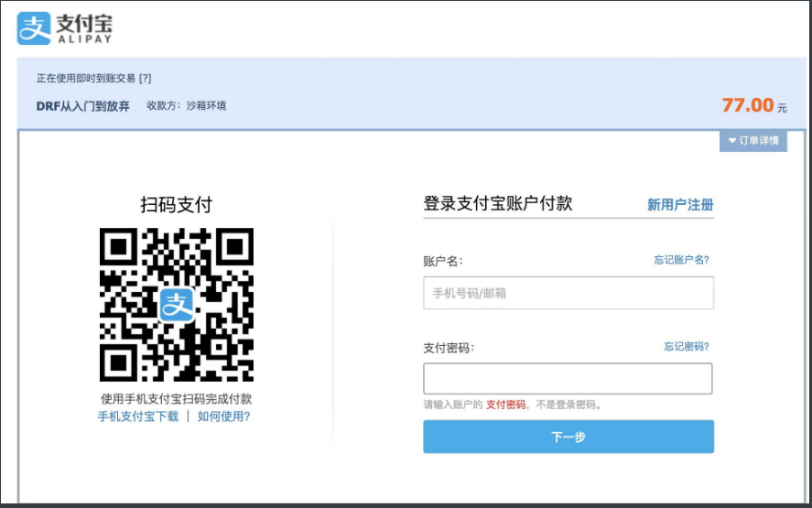Open the [?] help next to 即时到账交易
The height and width of the screenshot is (508, 812).
145,78
